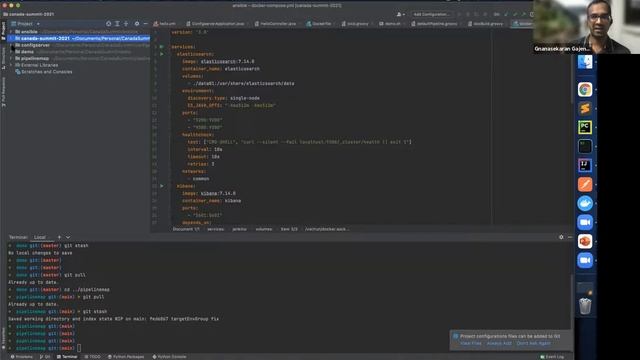Open user account dropdown in toolbar
This screenshot has width=640, height=360.
tap(401, 14)
